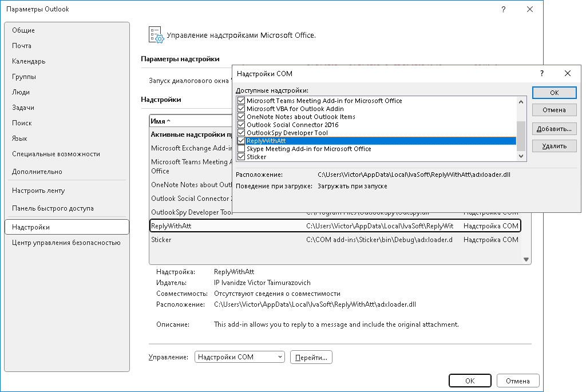Click scroll-down arrow of Outlook Options add-ins table
586x392 pixels.
pyautogui.click(x=526, y=259)
